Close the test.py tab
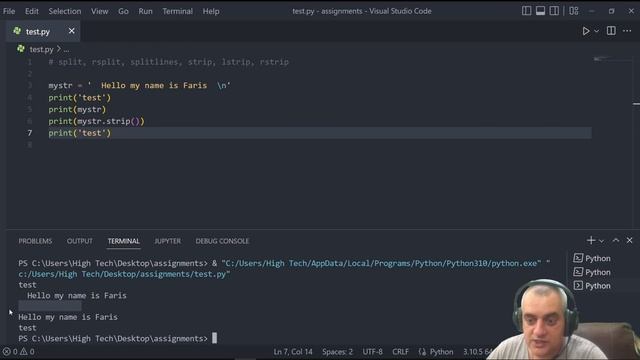 [x=71, y=31]
